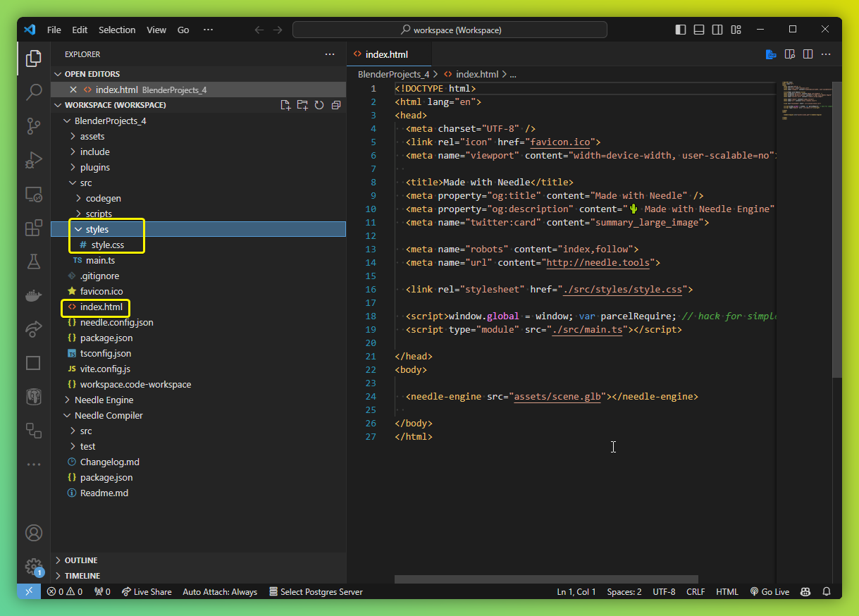Open vite.config.js in the file tree
The image size is (859, 616).
(105, 369)
